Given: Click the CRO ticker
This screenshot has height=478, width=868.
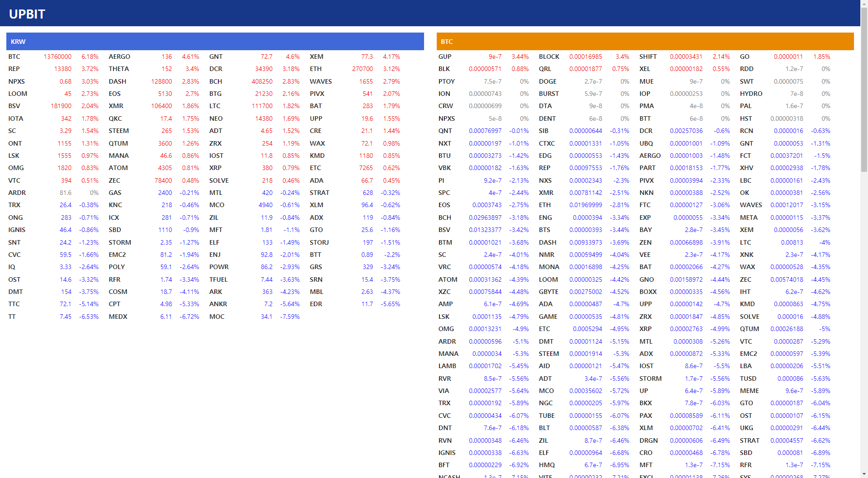Looking at the screenshot, I should pyautogui.click(x=646, y=453).
